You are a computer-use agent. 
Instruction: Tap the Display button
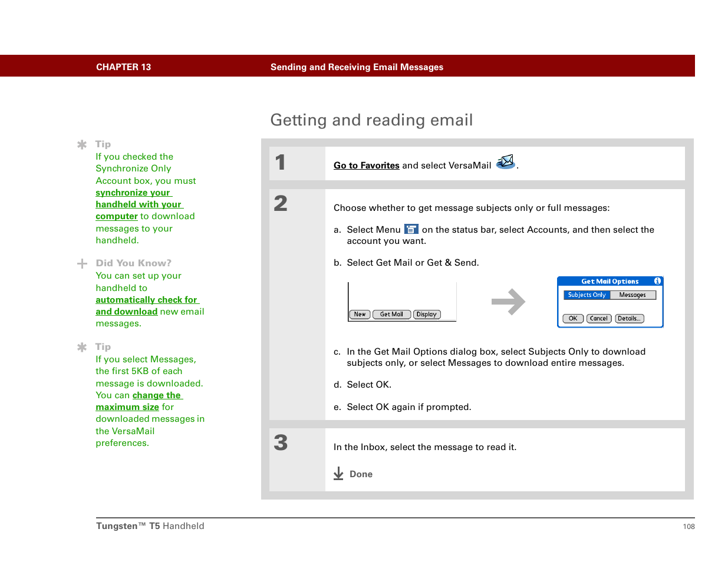(427, 315)
